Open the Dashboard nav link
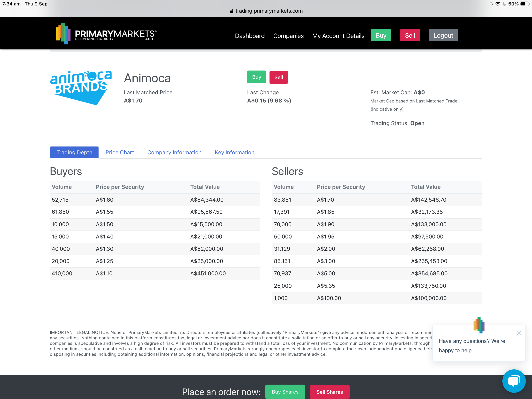 click(x=250, y=36)
